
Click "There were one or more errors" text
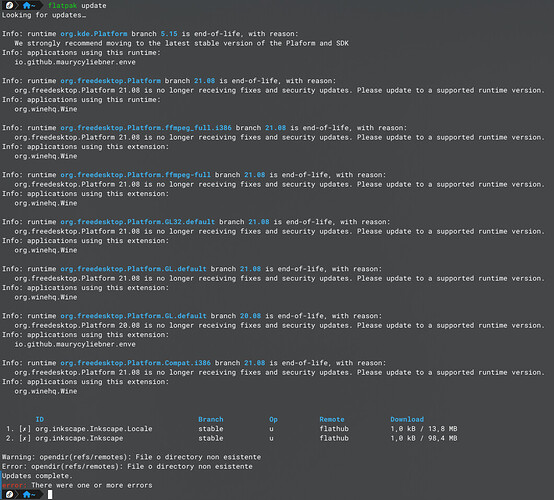pyautogui.click(x=92, y=486)
